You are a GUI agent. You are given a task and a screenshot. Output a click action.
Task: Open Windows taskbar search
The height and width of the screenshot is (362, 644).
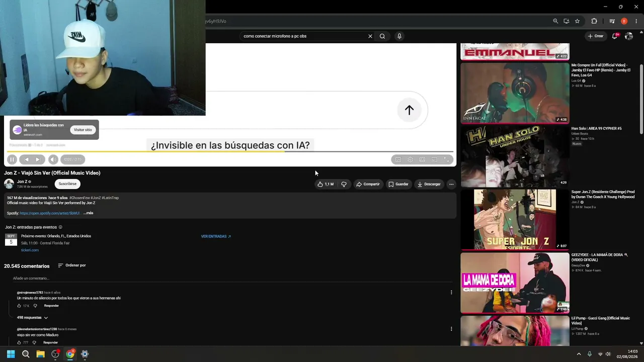click(x=26, y=354)
